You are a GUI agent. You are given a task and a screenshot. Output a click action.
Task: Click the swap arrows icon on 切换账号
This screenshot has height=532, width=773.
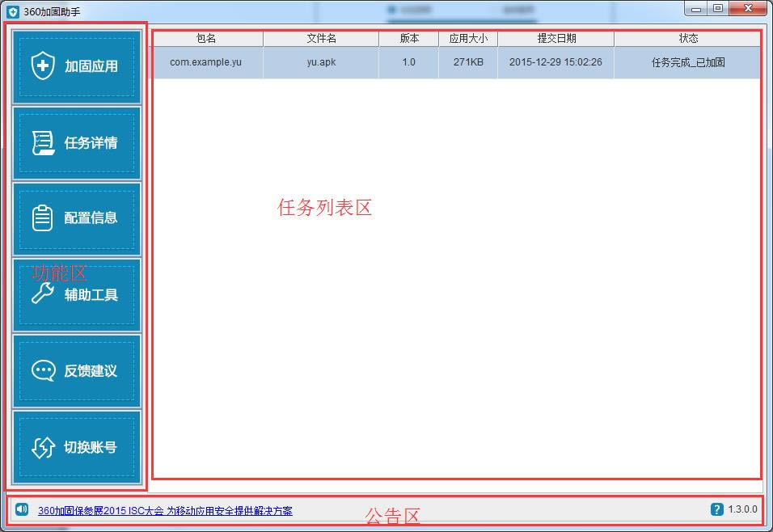click(44, 447)
